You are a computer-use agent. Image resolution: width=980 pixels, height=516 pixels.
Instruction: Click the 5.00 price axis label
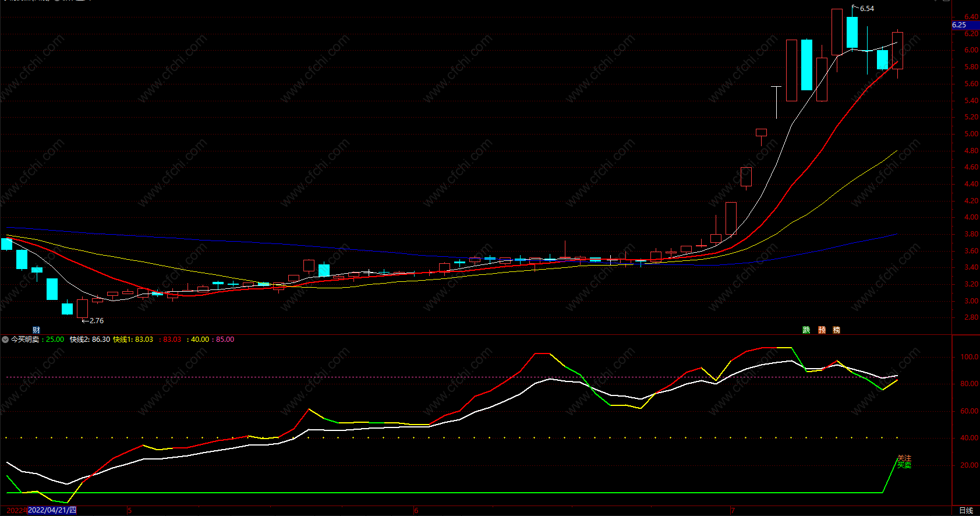(x=971, y=134)
